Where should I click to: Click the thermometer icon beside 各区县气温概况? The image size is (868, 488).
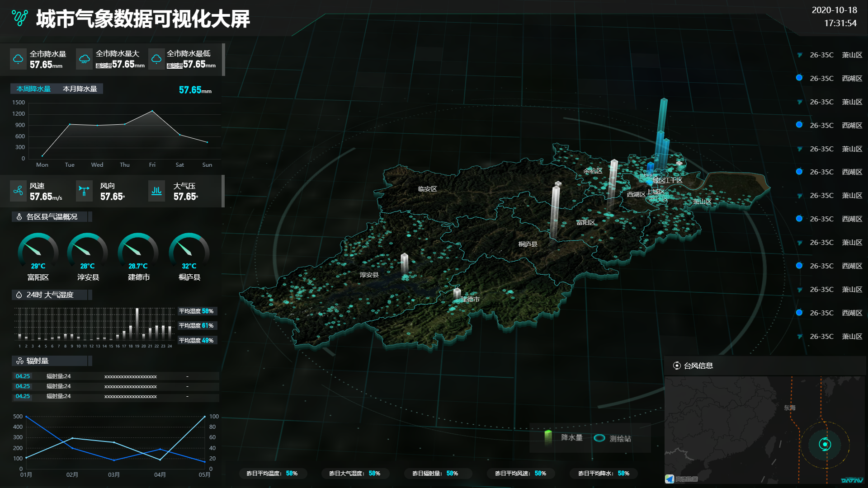click(19, 217)
